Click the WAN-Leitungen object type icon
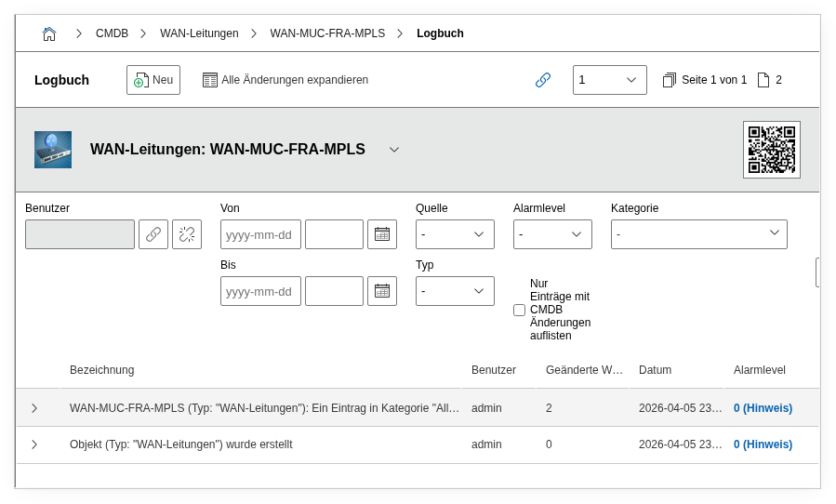The height and width of the screenshot is (504, 836). click(x=53, y=150)
